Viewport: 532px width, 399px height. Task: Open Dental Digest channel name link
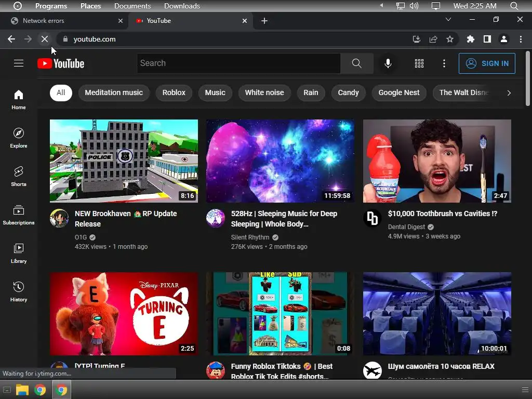[x=406, y=227]
